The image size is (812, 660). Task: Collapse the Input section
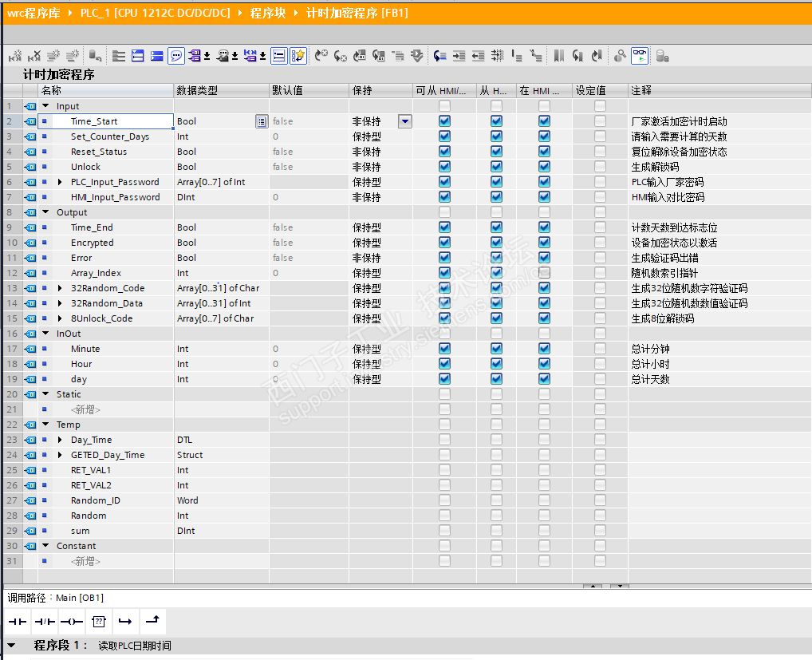pyautogui.click(x=45, y=105)
